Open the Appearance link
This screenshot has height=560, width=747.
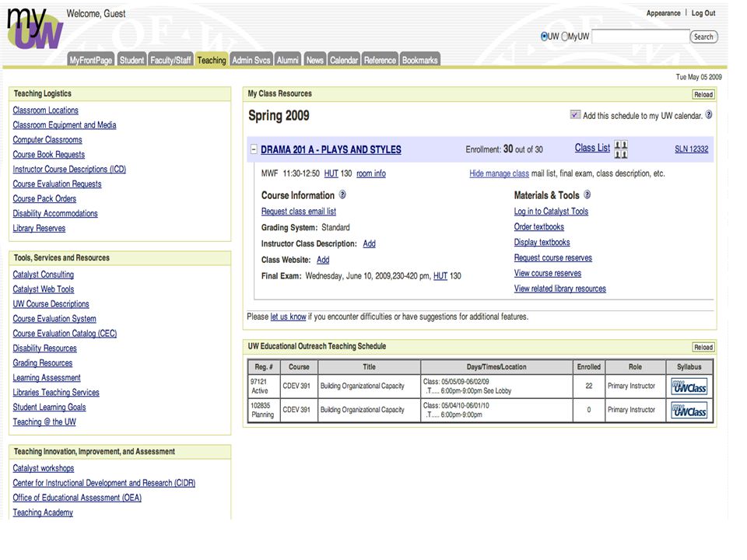tap(663, 13)
